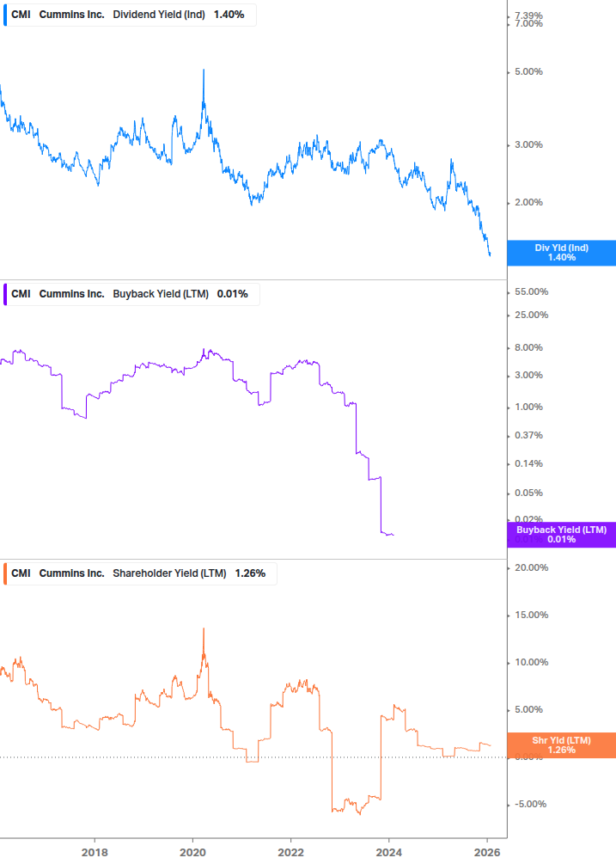Image resolution: width=616 pixels, height=864 pixels.
Task: Click the 2024 label on the time axis
Action: (389, 853)
